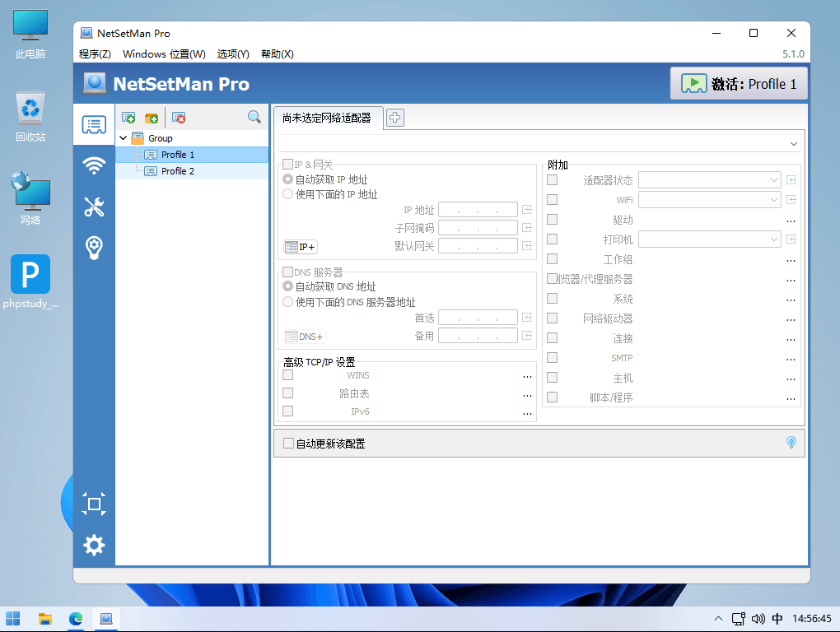
Task: Search profiles magnifier icon
Action: 254,117
